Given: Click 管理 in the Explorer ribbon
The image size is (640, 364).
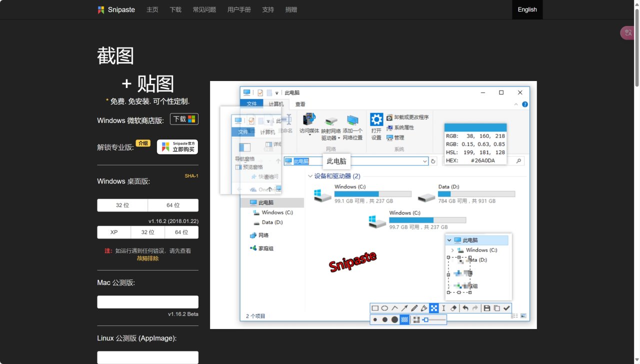Looking at the screenshot, I should pyautogui.click(x=395, y=137).
